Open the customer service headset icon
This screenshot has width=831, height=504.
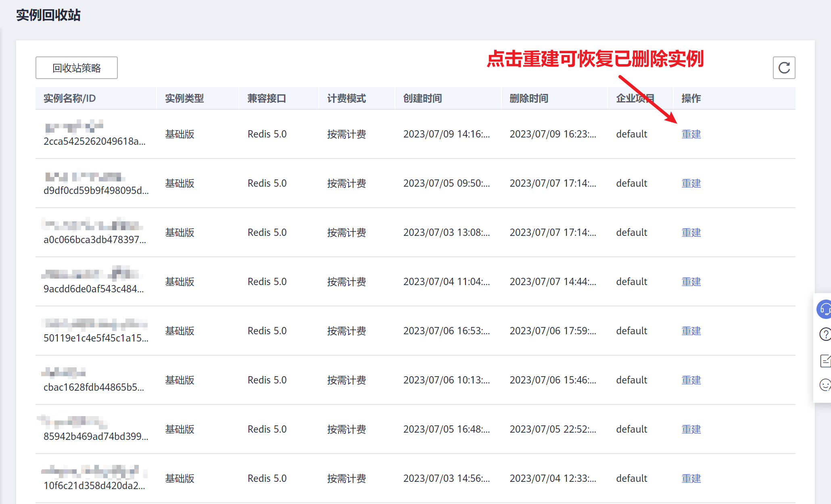825,309
